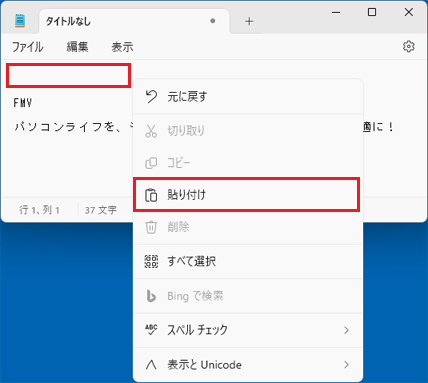Close tab via unsaved dot indicator
Screen dimensions: 428x383
click(x=213, y=21)
